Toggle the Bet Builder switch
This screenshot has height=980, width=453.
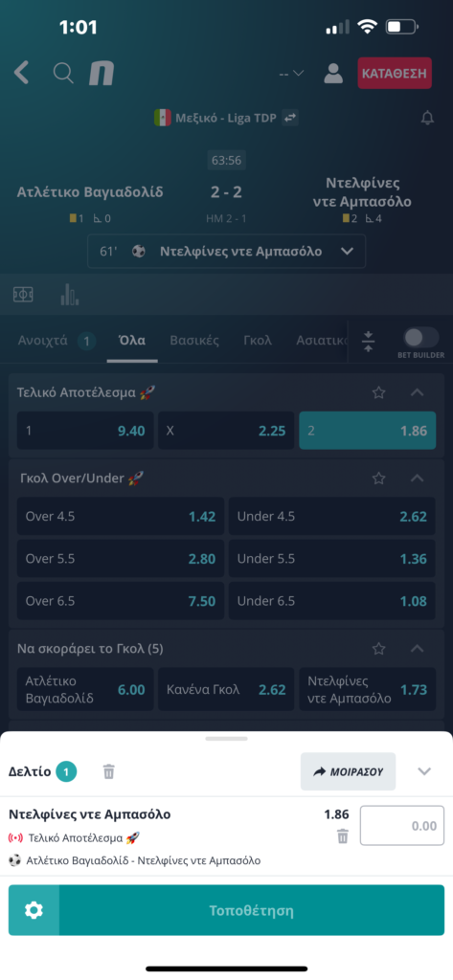421,338
